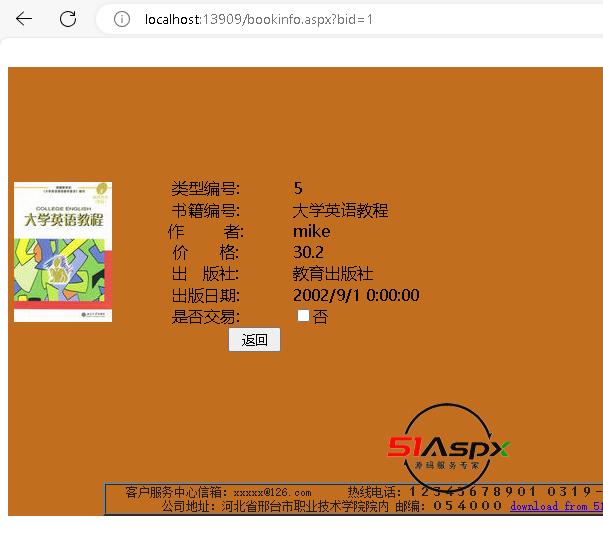Click the 类型编号 label

click(x=205, y=188)
